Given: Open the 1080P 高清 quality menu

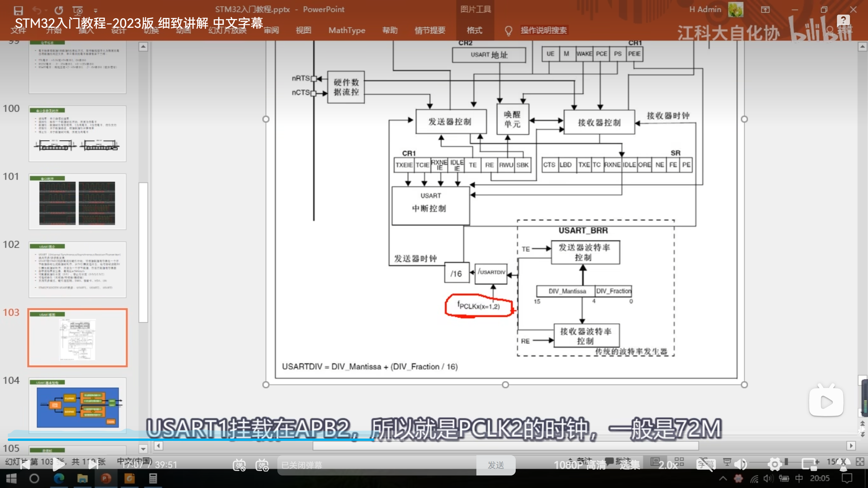Looking at the screenshot, I should point(580,465).
